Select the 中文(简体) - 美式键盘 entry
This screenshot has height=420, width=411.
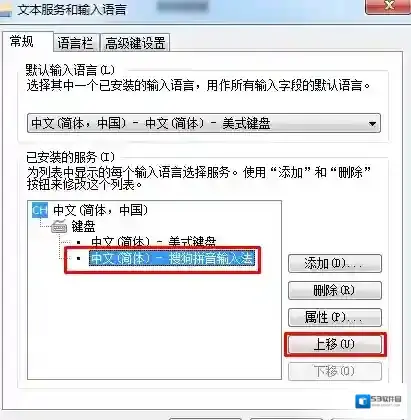coord(154,241)
